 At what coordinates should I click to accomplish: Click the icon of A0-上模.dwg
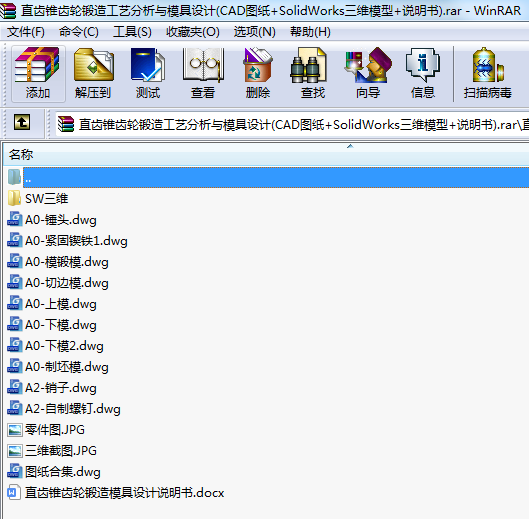15,303
